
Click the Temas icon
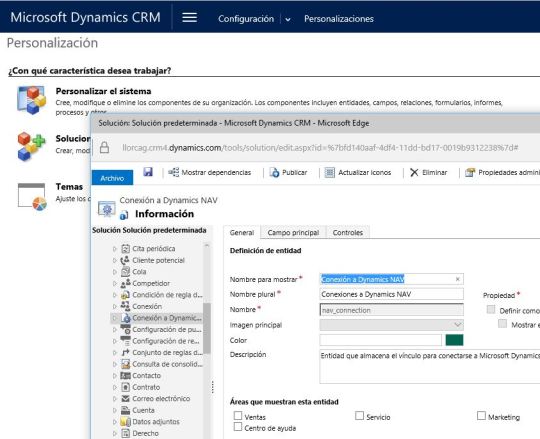(x=32, y=197)
